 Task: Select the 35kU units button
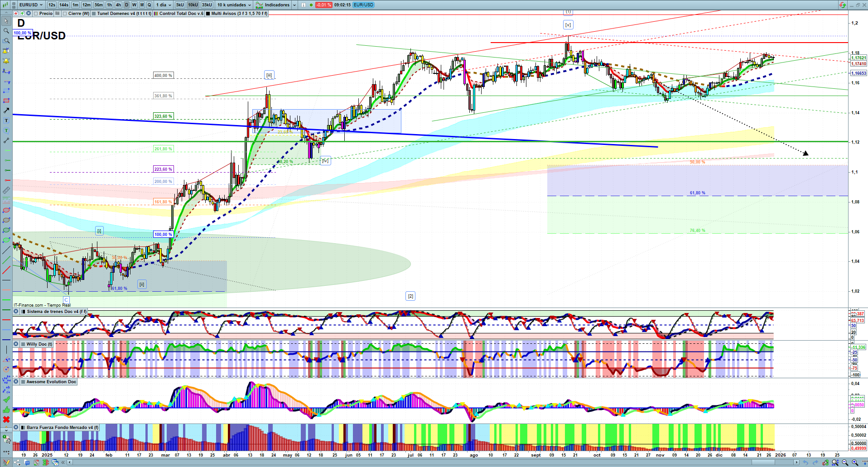(207, 5)
